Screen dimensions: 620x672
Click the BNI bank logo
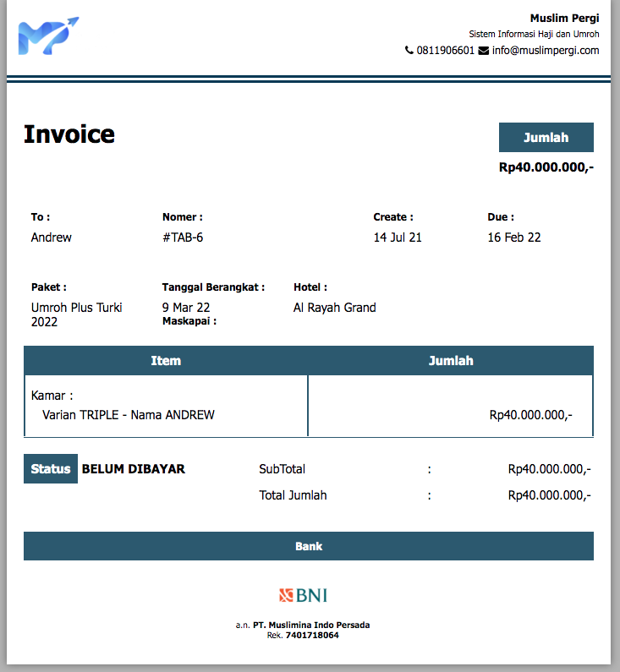pos(303,595)
